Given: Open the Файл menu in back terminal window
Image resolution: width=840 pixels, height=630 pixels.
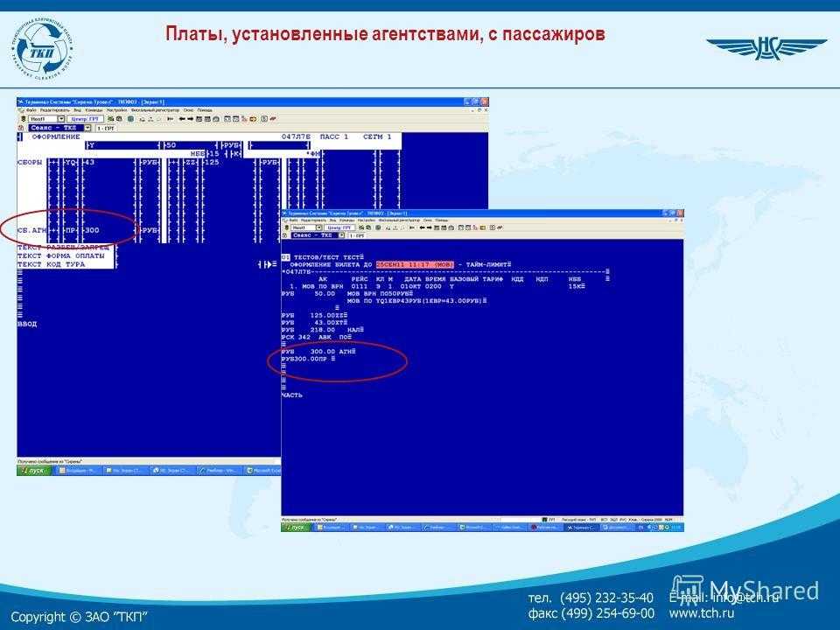Looking at the screenshot, I should point(31,110).
